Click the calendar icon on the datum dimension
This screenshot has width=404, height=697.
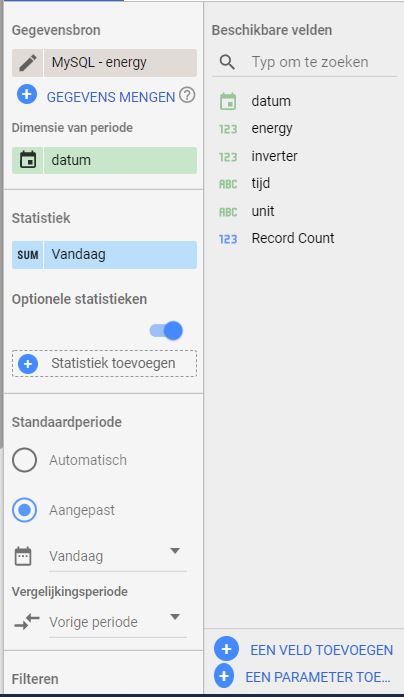(x=28, y=160)
